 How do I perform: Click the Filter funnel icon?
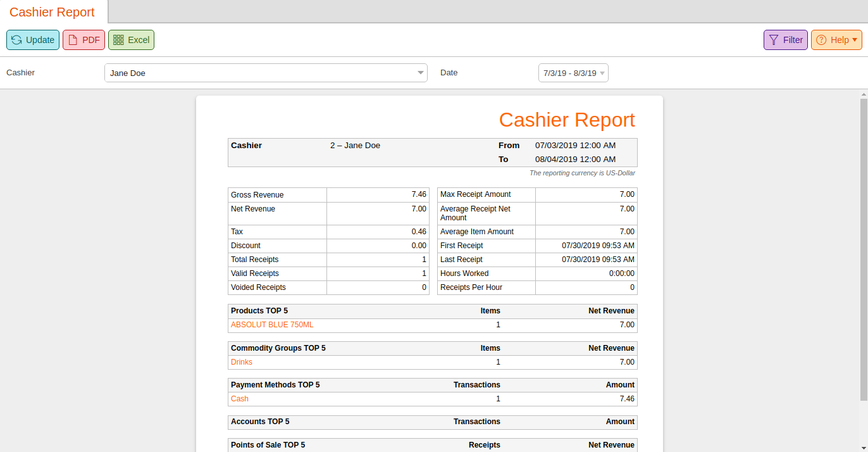click(x=773, y=40)
